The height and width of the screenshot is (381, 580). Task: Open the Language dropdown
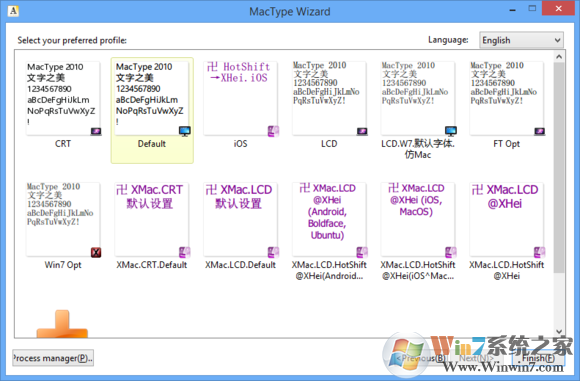tap(522, 40)
